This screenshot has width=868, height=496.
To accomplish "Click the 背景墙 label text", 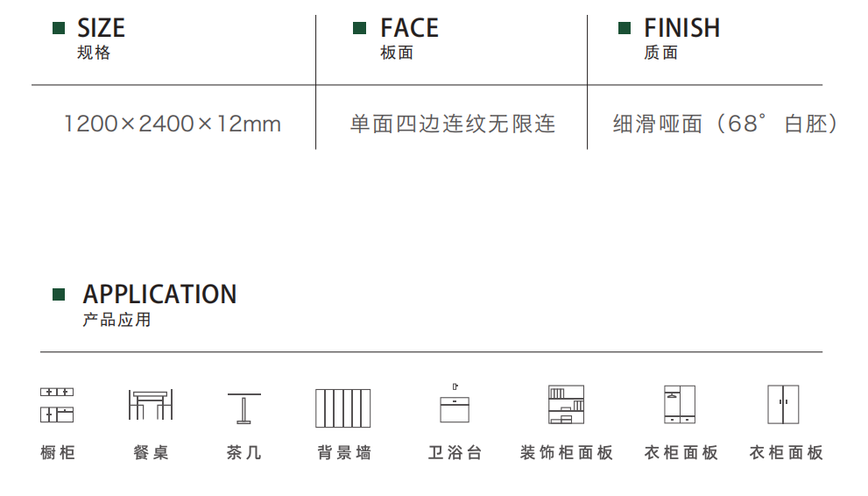I will [343, 453].
